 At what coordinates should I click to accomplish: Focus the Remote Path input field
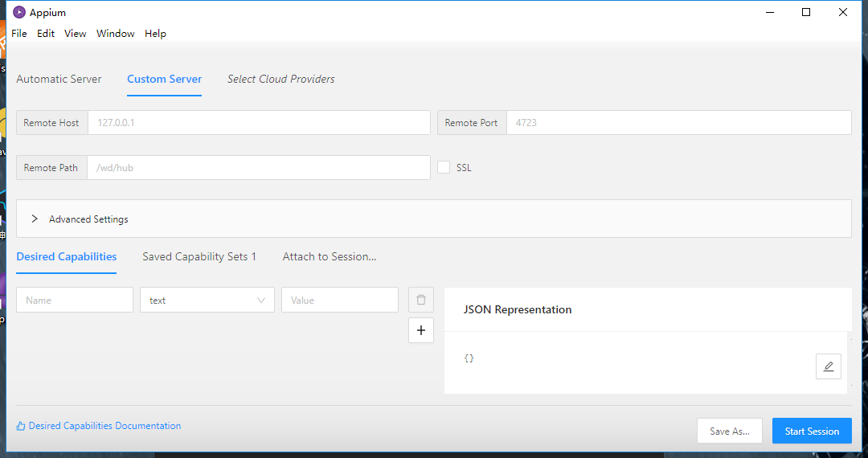258,168
